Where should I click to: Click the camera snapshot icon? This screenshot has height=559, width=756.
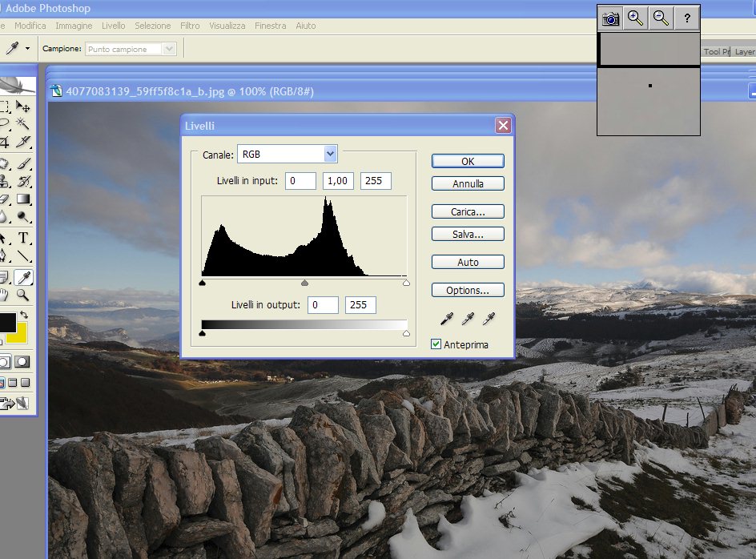(x=611, y=18)
